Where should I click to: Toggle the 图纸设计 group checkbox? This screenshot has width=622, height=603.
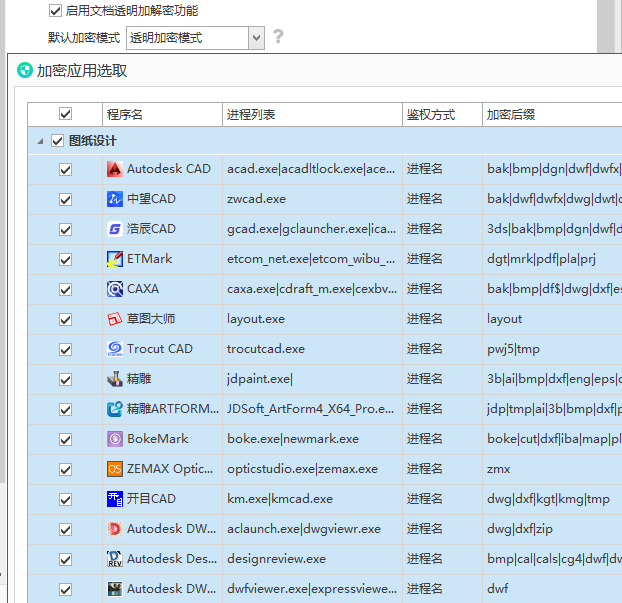[x=58, y=140]
